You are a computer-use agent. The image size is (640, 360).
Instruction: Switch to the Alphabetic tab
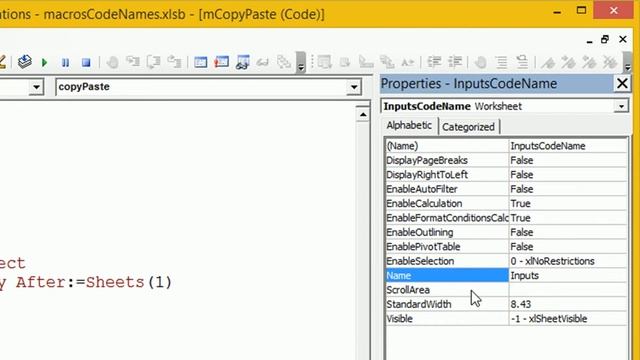(x=409, y=125)
